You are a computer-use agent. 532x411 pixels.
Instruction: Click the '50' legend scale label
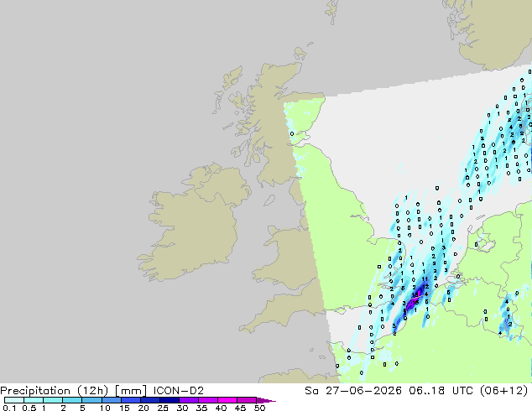pos(259,408)
